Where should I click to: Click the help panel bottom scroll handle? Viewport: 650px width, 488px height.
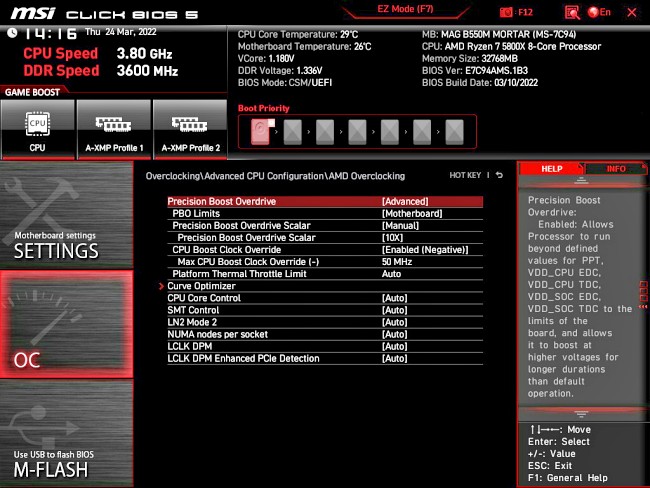(581, 414)
